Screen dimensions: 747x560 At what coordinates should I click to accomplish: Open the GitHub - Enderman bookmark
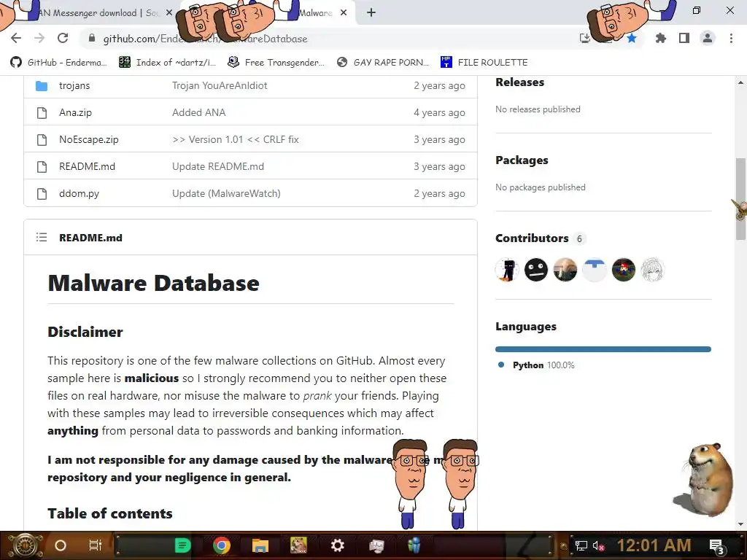pyautogui.click(x=58, y=63)
